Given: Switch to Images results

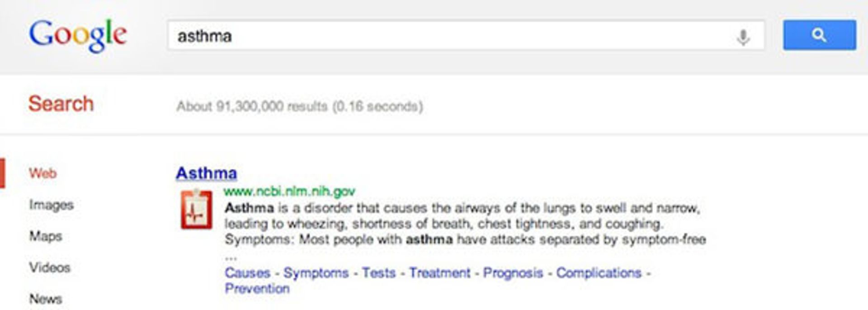Looking at the screenshot, I should tap(51, 205).
